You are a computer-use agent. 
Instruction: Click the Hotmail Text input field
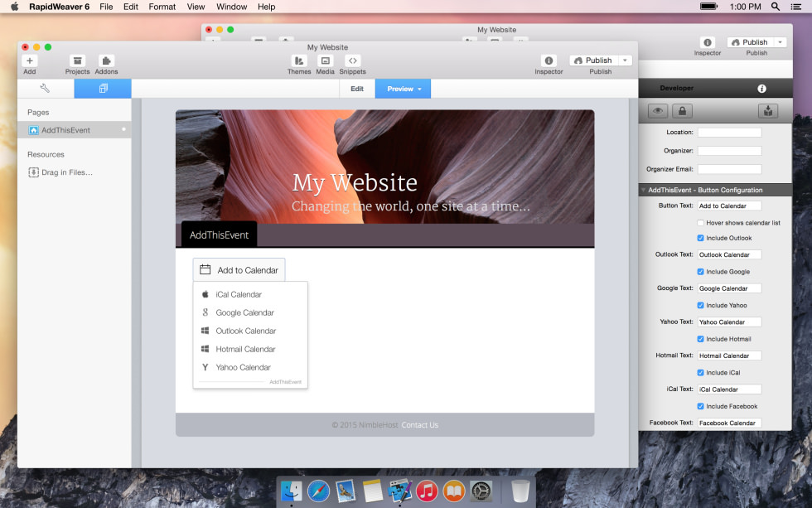(x=729, y=356)
